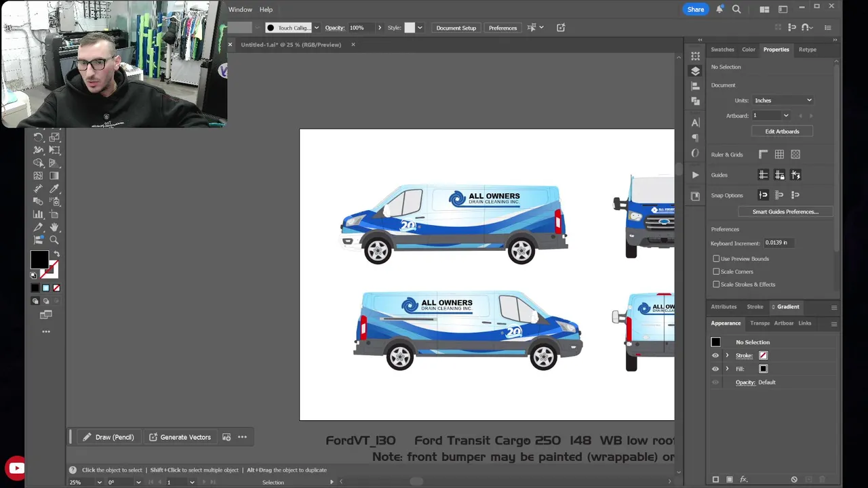Select the Column Graph tool
Image resolution: width=868 pixels, height=488 pixels.
[x=38, y=214]
